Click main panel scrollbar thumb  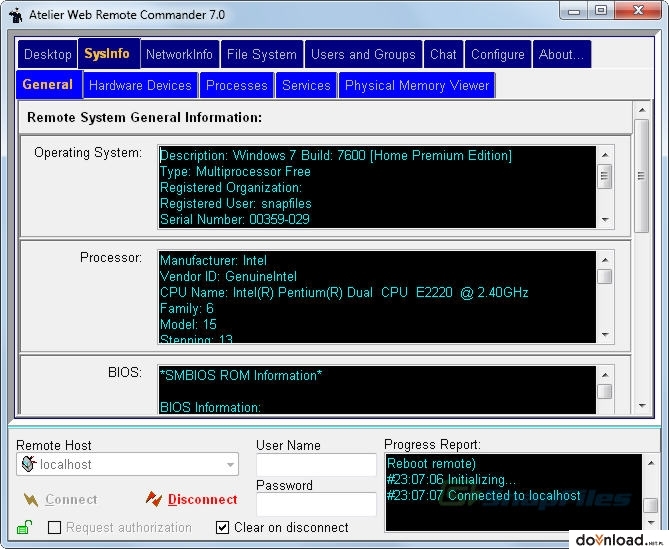(641, 176)
